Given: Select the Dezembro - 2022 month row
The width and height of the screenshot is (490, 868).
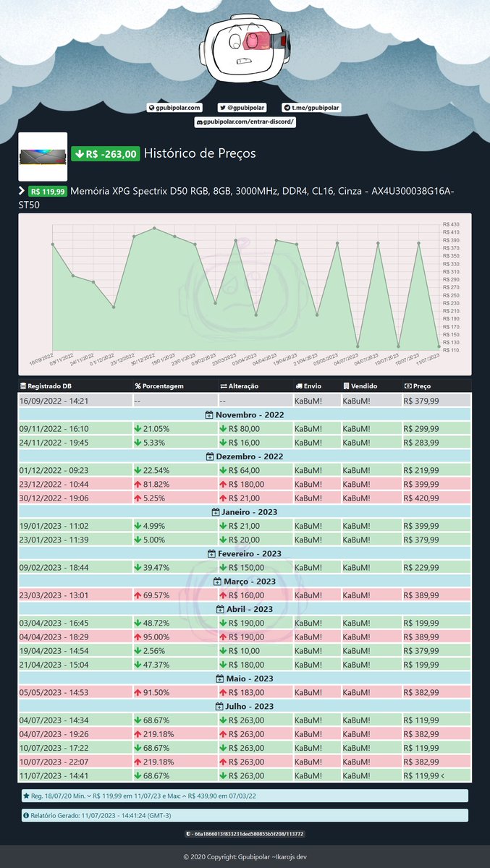Looking at the screenshot, I should pyautogui.click(x=245, y=456).
